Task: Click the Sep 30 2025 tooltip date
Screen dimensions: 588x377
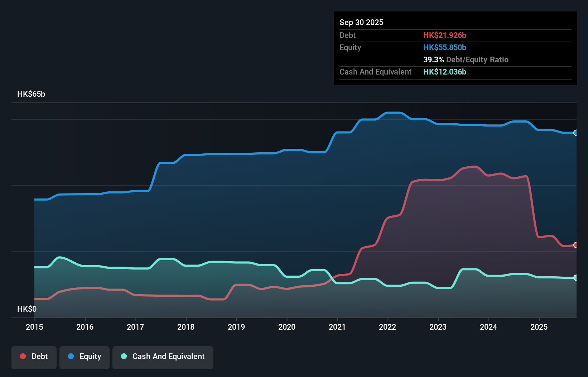Action: tap(361, 22)
